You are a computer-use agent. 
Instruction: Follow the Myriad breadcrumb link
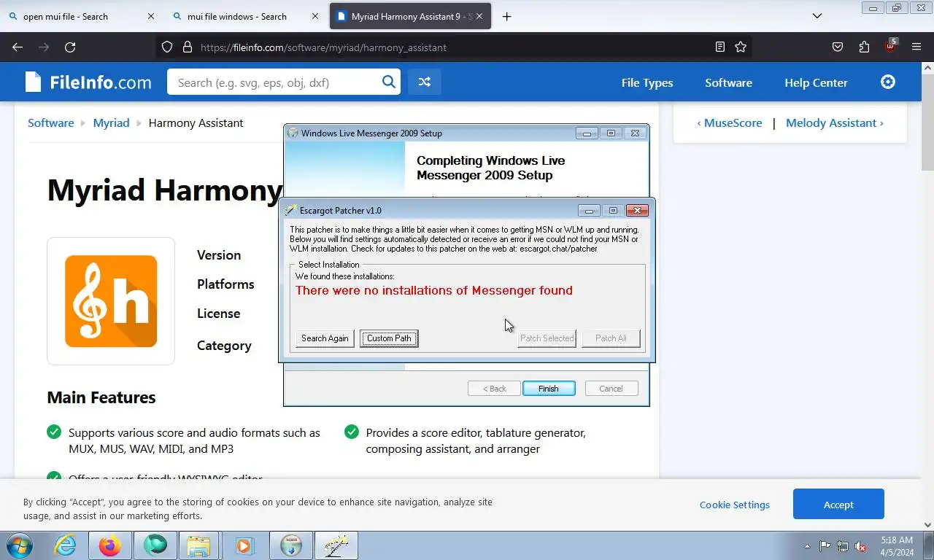(111, 122)
